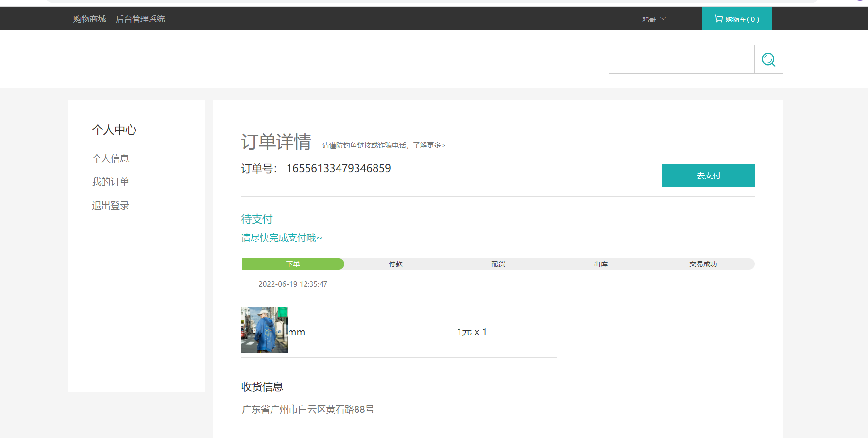Select 个人信息 in sidebar
868x438 pixels.
pyautogui.click(x=111, y=158)
